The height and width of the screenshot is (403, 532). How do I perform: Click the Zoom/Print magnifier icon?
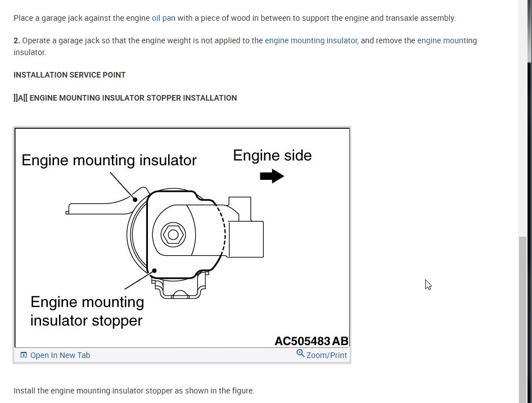coord(300,354)
